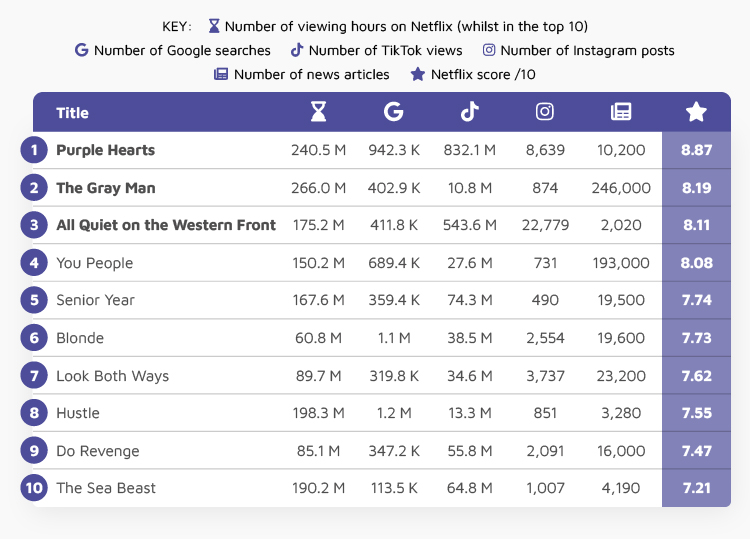Click the rank 9 circle badge
750x539 pixels.
(34, 451)
